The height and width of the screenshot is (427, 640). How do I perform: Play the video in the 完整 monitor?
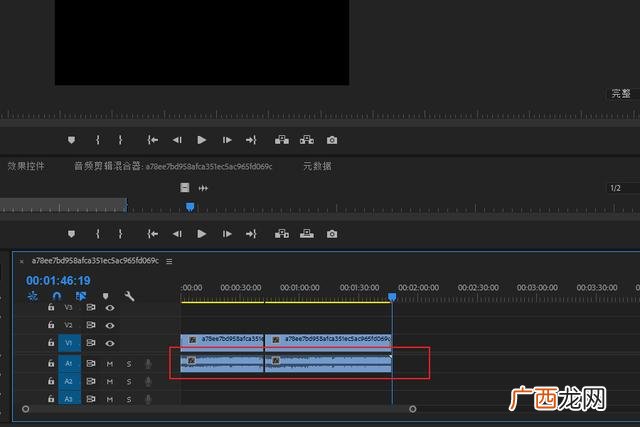click(202, 140)
